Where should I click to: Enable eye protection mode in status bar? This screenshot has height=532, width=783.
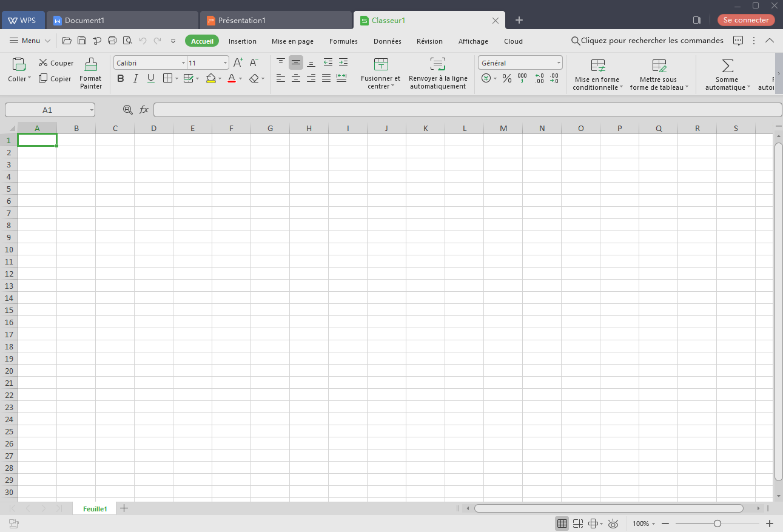[613, 524]
